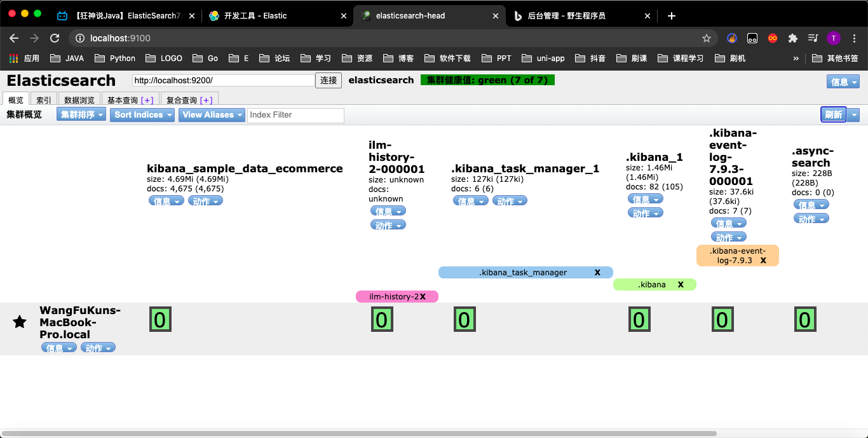The width and height of the screenshot is (868, 438).
Task: Open the 其他书签 folder
Action: (836, 58)
